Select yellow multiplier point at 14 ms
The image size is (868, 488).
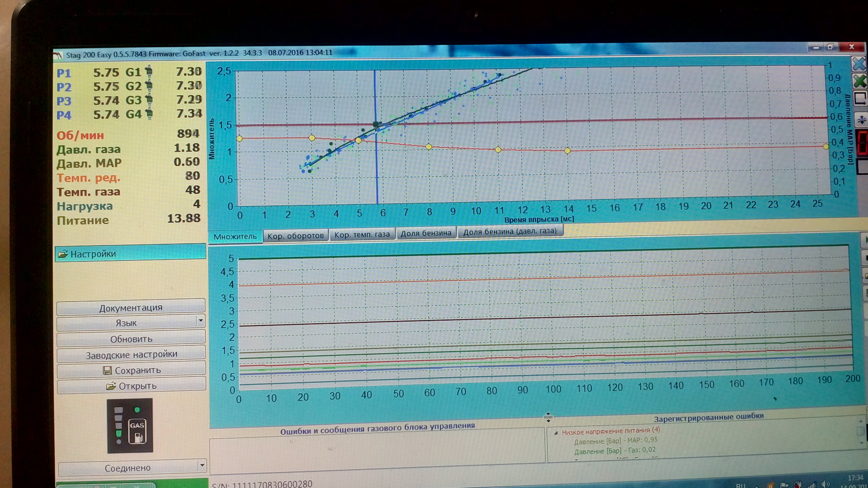(x=567, y=150)
